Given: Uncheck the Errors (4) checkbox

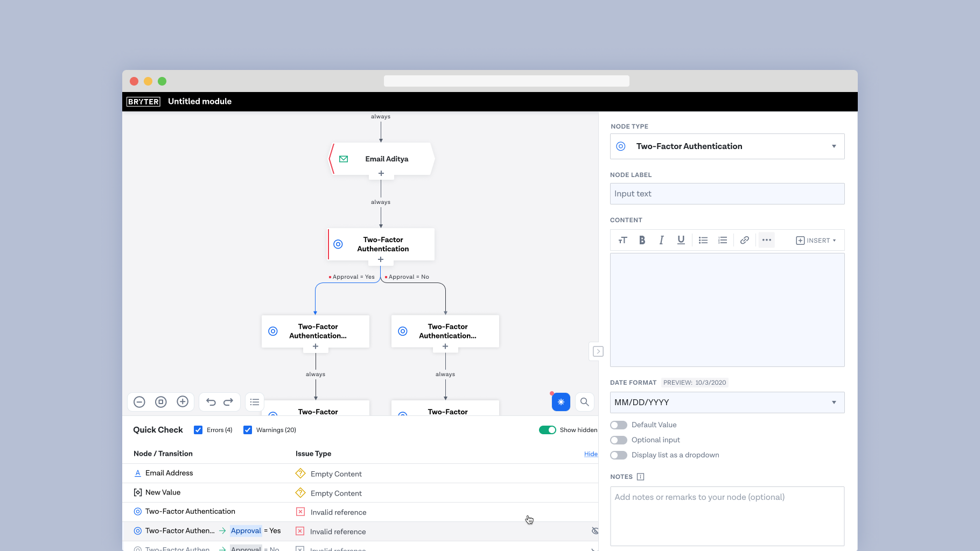Looking at the screenshot, I should [198, 430].
